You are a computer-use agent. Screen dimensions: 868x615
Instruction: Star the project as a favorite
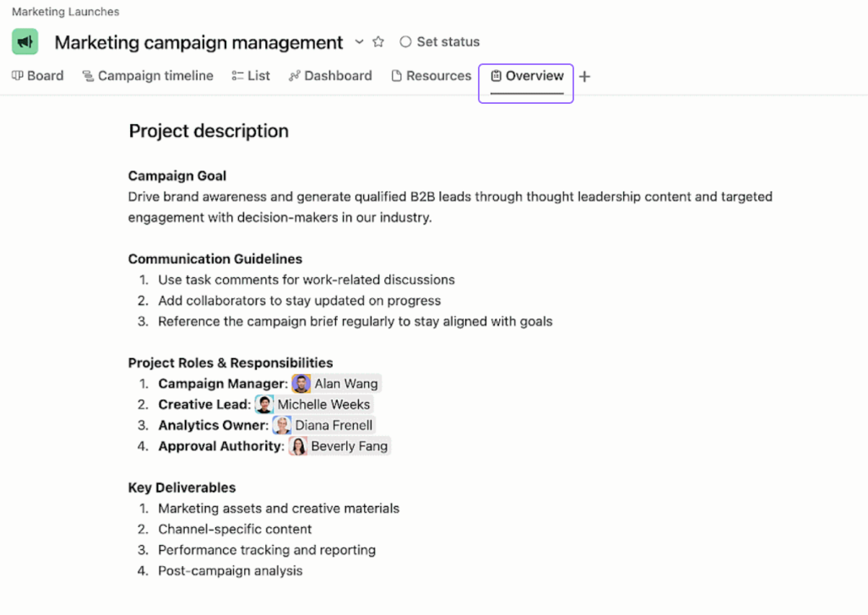pos(378,41)
